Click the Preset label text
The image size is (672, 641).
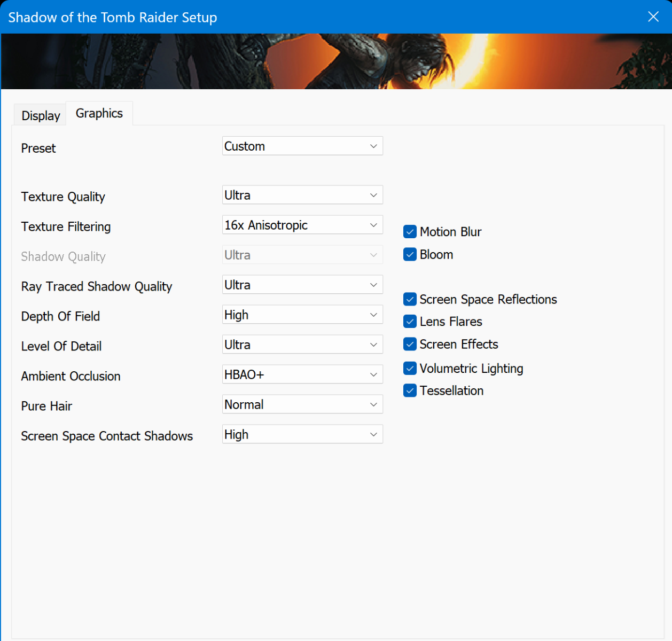[x=38, y=148]
